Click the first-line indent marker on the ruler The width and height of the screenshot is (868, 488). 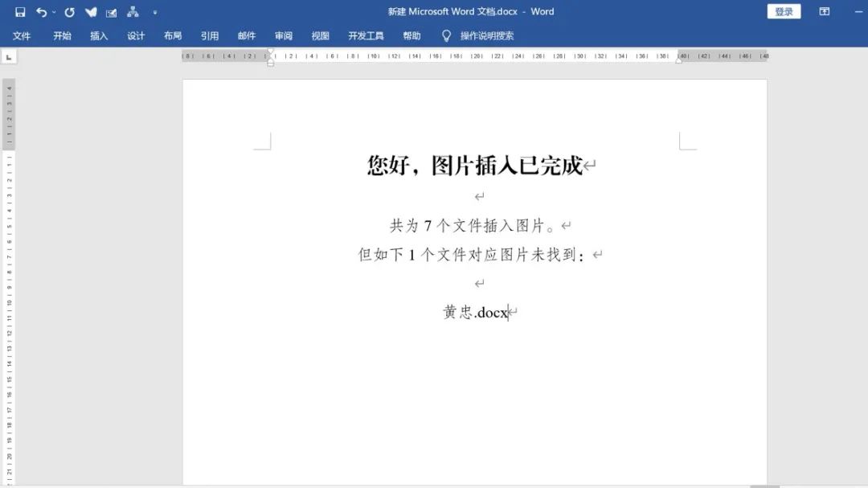point(271,51)
